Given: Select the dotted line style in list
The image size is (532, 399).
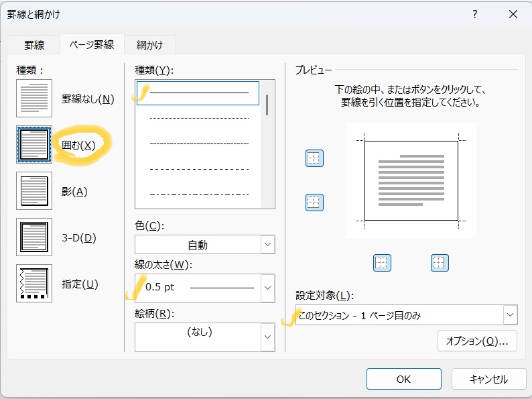Looking at the screenshot, I should coord(199,118).
